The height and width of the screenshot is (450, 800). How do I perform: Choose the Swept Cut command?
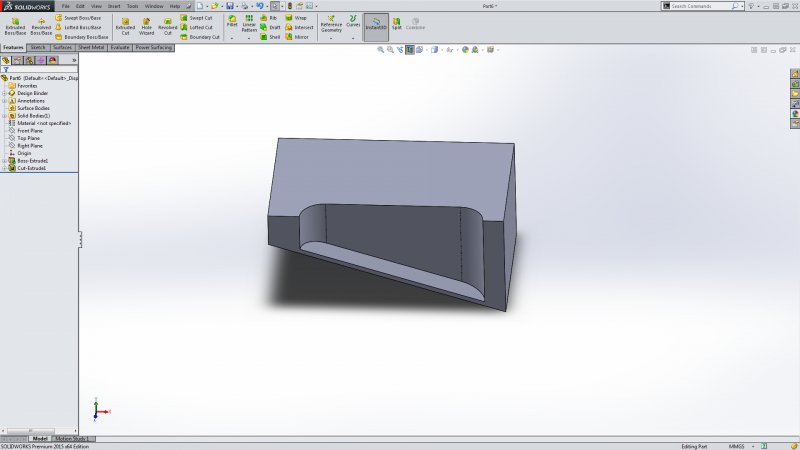click(x=196, y=18)
